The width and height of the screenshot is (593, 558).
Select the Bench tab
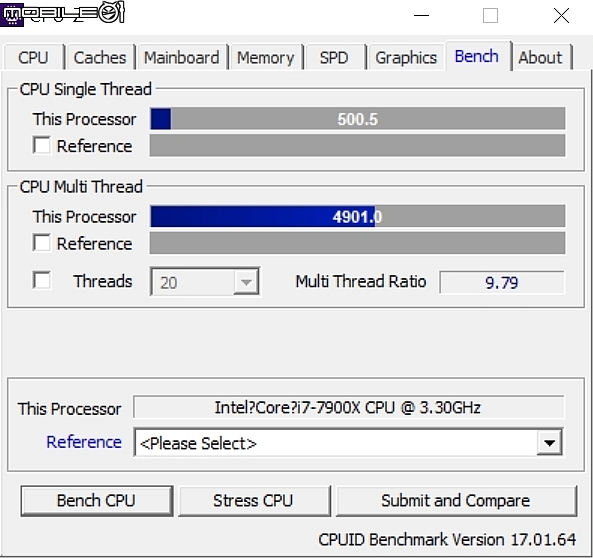477,56
